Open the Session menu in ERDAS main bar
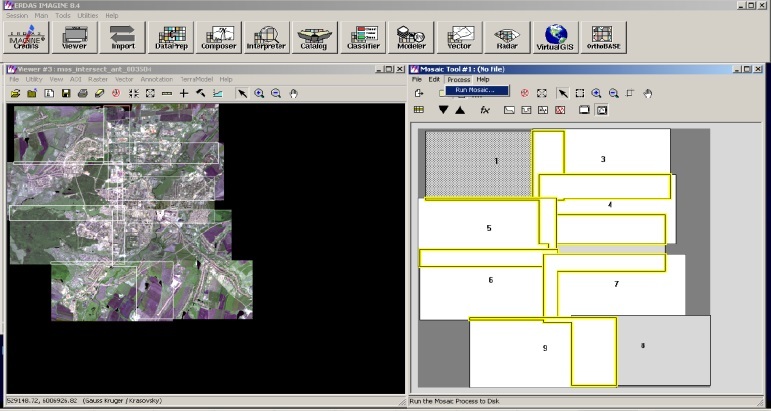The height and width of the screenshot is (411, 771). coord(17,16)
